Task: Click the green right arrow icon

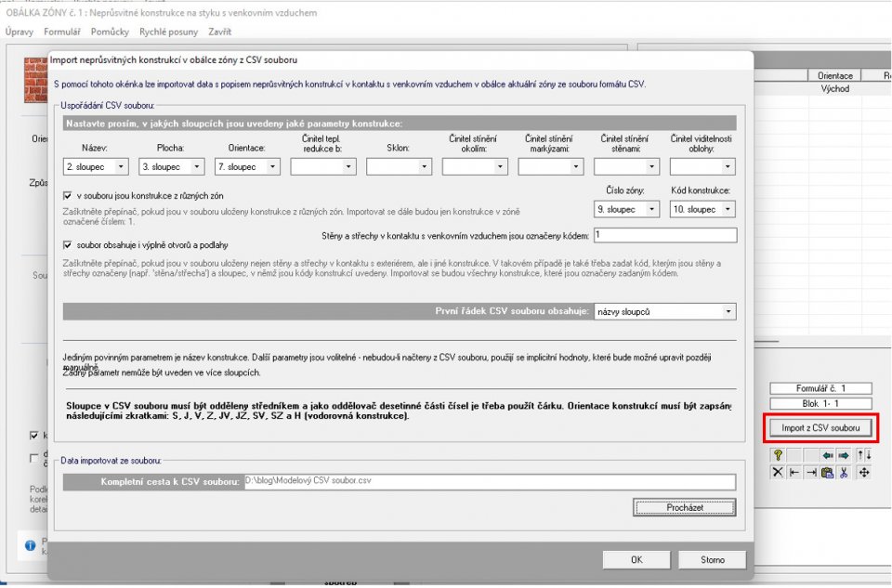Action: [844, 455]
